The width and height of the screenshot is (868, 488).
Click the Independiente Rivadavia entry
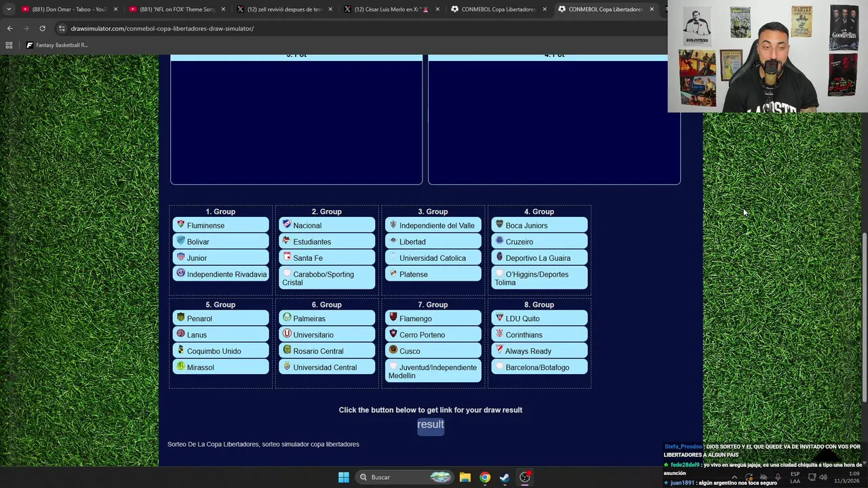click(220, 274)
